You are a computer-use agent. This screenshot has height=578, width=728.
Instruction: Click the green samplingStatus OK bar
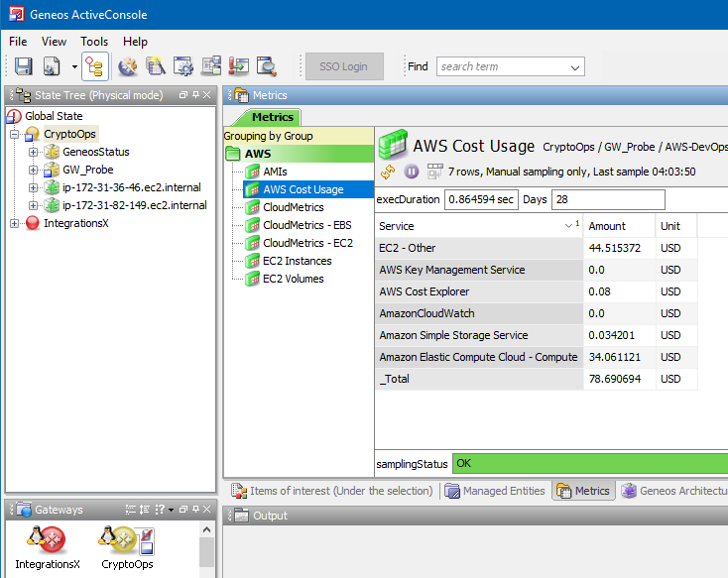(590, 463)
